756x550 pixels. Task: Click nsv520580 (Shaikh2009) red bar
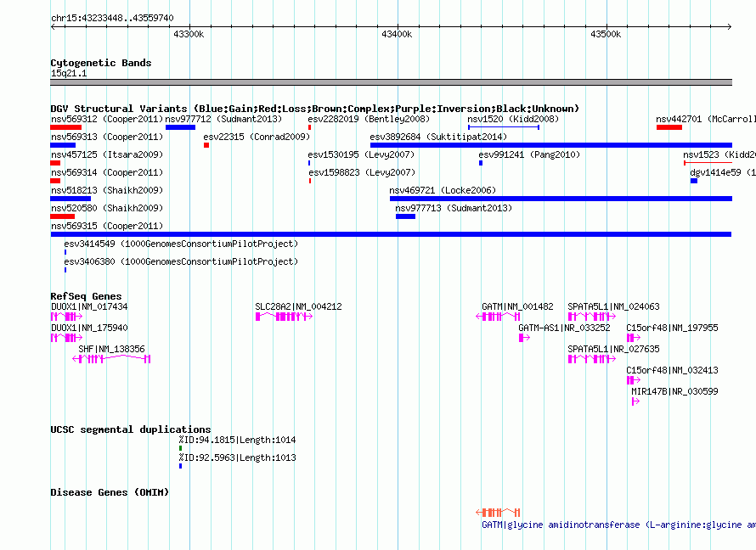click(63, 216)
